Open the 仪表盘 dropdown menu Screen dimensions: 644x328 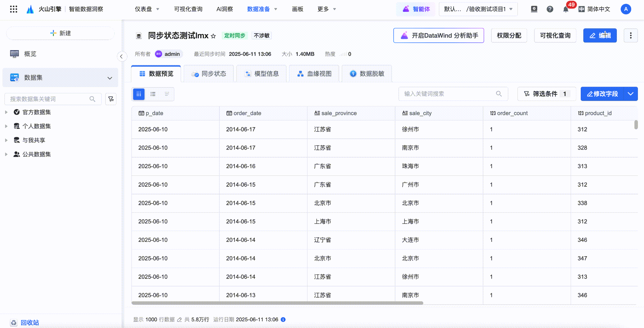(x=147, y=9)
